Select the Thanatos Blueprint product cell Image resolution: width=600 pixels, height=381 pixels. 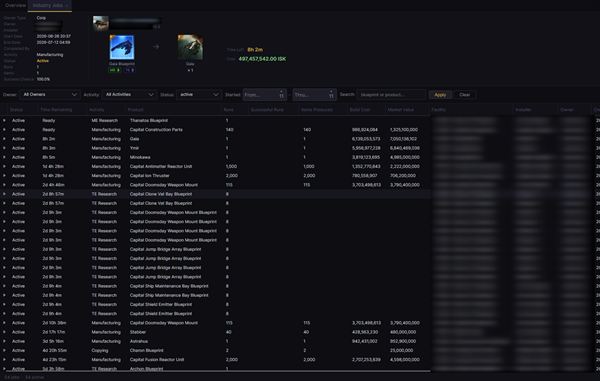(x=149, y=120)
